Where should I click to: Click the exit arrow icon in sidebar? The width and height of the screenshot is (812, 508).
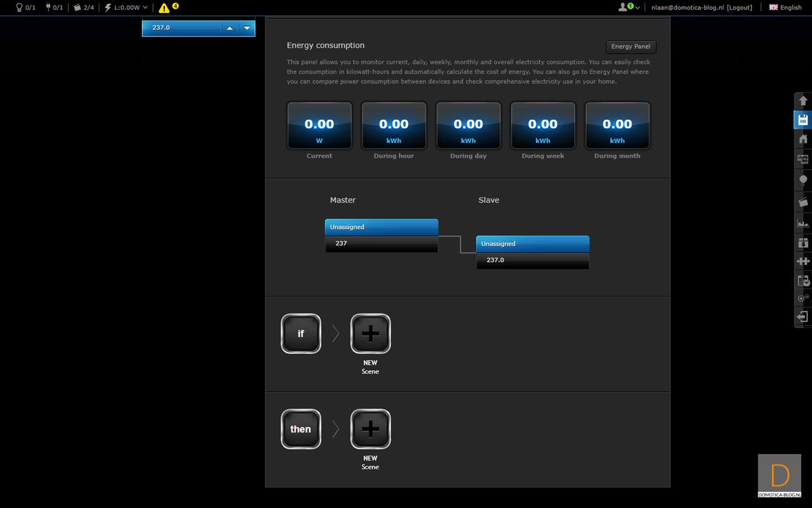click(803, 317)
